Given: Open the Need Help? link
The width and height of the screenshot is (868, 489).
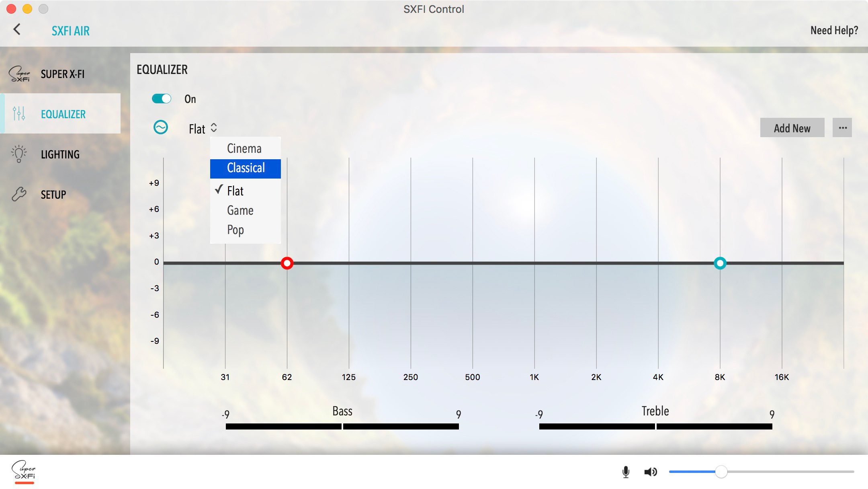Looking at the screenshot, I should [x=834, y=31].
